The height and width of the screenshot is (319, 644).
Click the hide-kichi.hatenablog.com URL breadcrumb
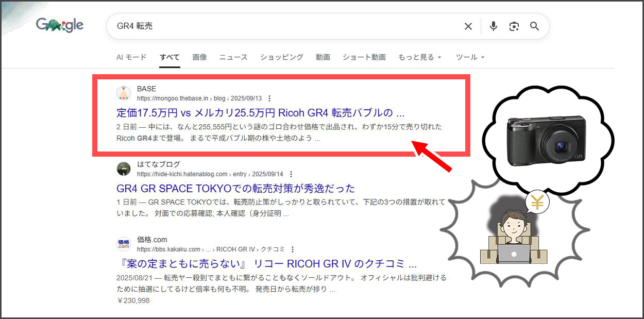pos(210,174)
